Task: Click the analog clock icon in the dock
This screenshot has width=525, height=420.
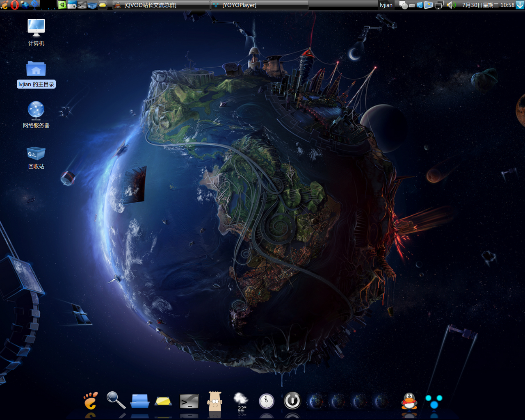Action: [267, 401]
